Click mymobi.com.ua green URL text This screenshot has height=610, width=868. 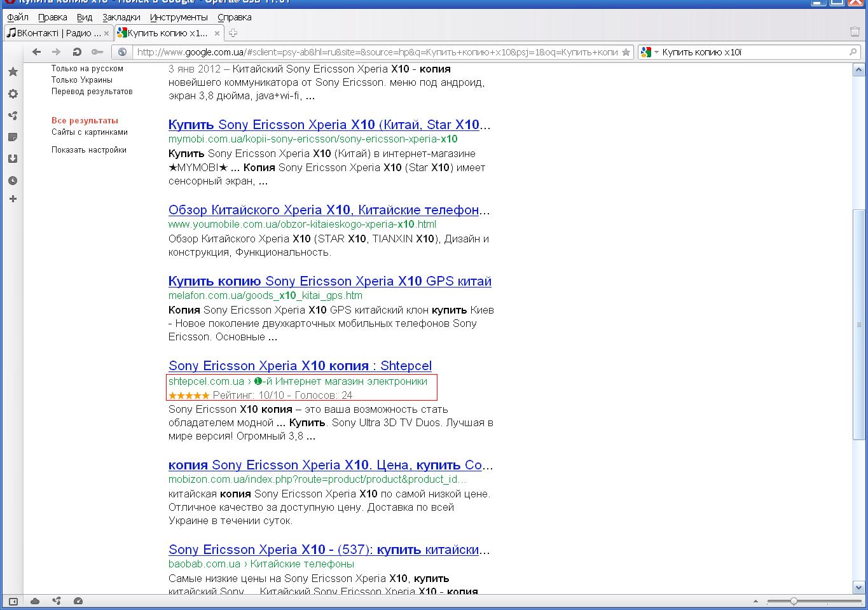tap(313, 139)
